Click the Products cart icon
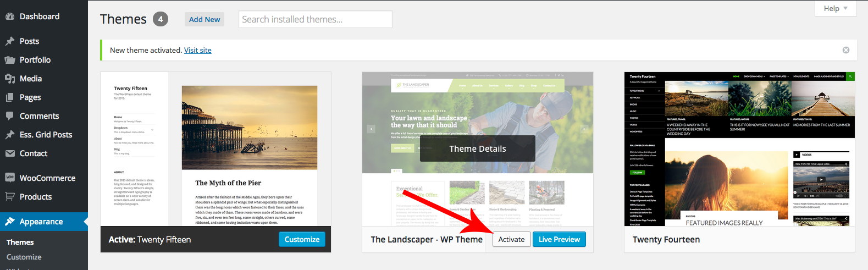 click(x=10, y=196)
